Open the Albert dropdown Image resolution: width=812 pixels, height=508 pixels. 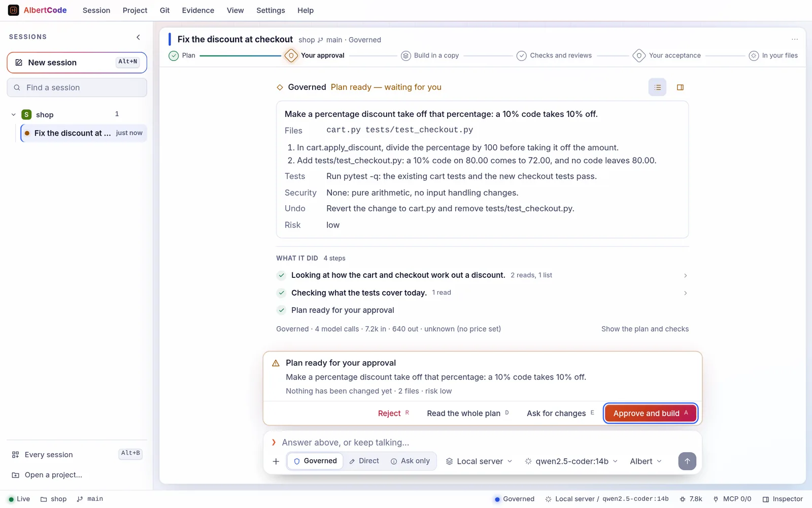(x=646, y=461)
